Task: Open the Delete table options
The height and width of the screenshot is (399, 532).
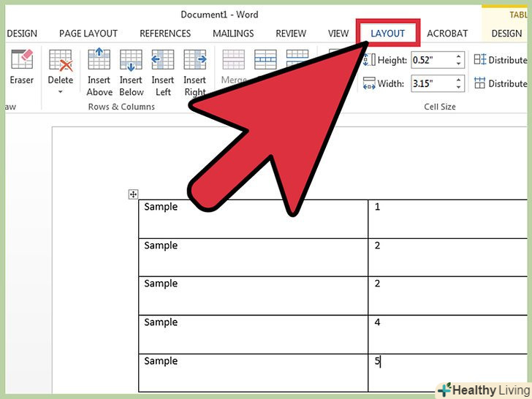Action: [61, 72]
